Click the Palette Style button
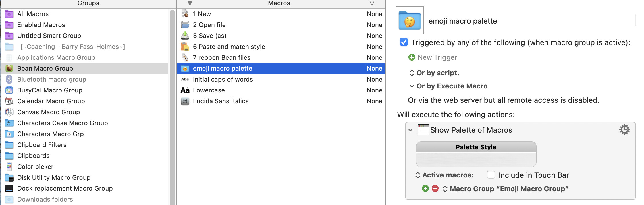Image resolution: width=644 pixels, height=205 pixels. click(476, 147)
